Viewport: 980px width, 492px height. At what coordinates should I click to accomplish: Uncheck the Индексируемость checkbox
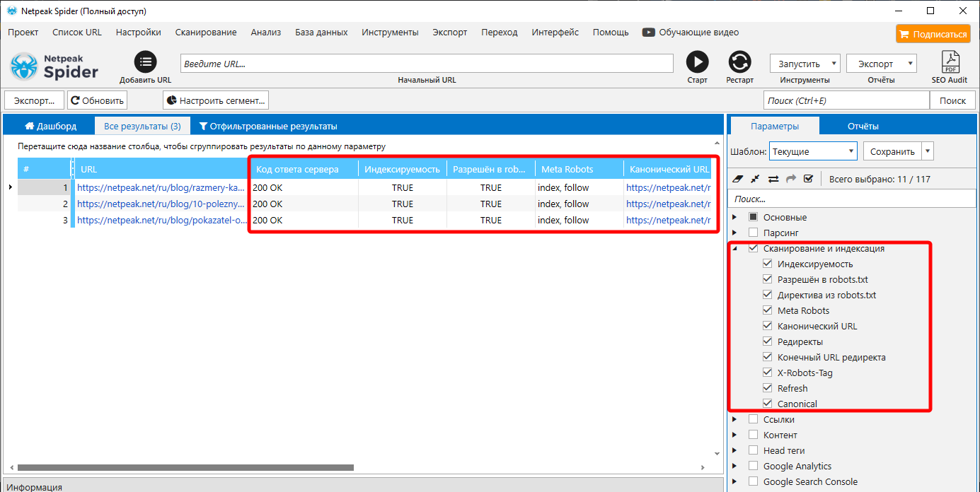768,264
